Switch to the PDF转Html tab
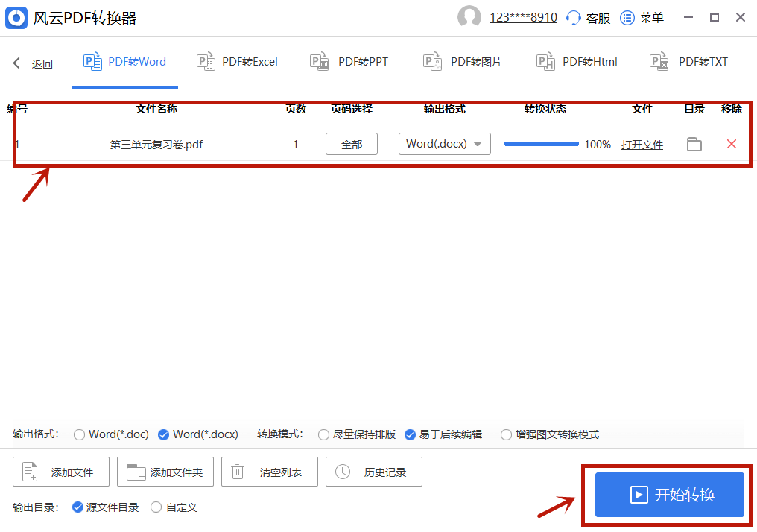757x532 pixels. 577,62
